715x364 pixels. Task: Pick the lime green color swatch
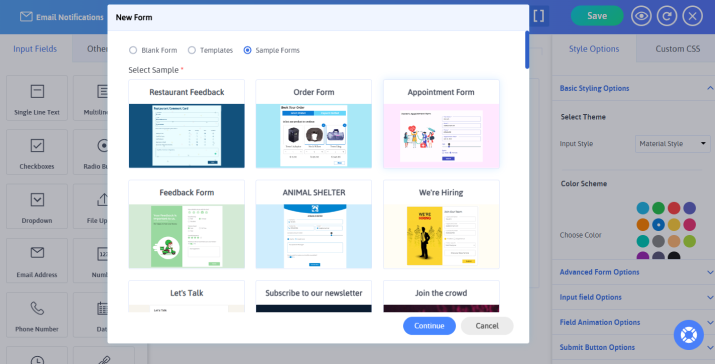(689, 241)
